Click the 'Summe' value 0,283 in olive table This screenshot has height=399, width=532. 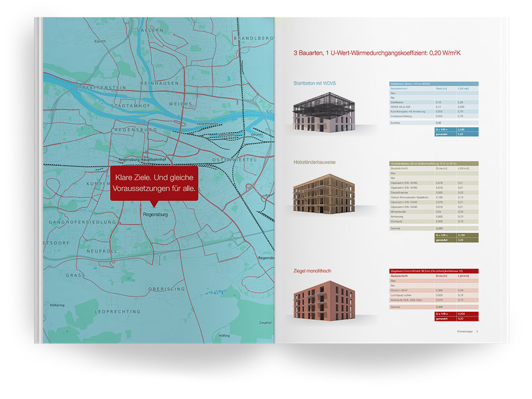pos(440,228)
